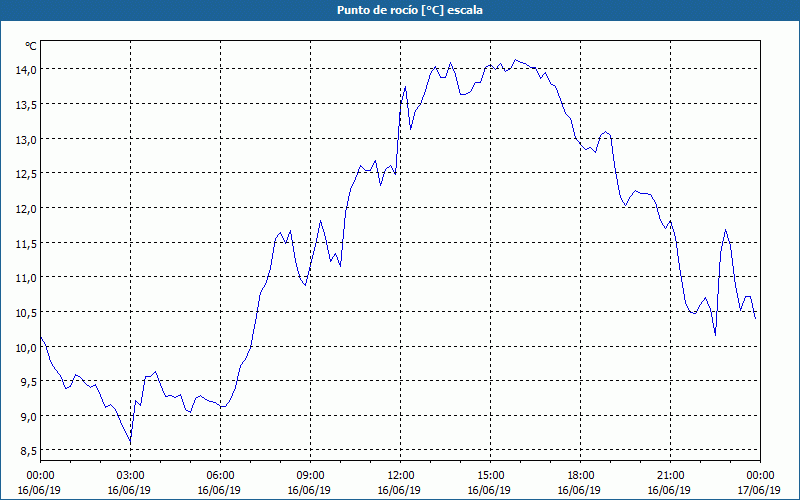Click the 10,5 y-axis value

[x=26, y=313]
